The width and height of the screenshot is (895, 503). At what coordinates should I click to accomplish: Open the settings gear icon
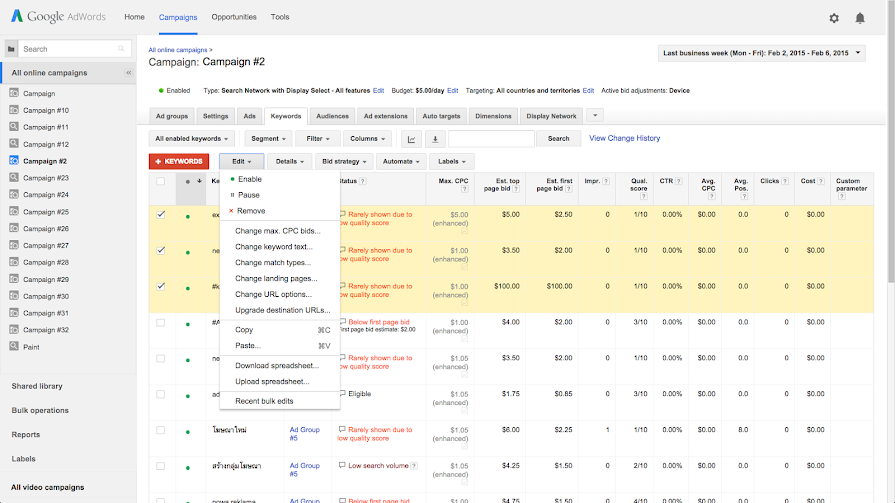[x=834, y=18]
